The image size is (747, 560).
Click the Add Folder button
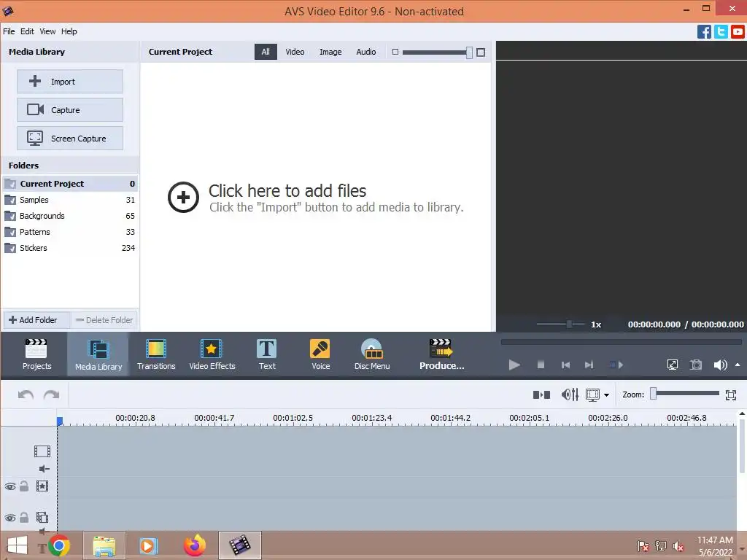point(37,320)
